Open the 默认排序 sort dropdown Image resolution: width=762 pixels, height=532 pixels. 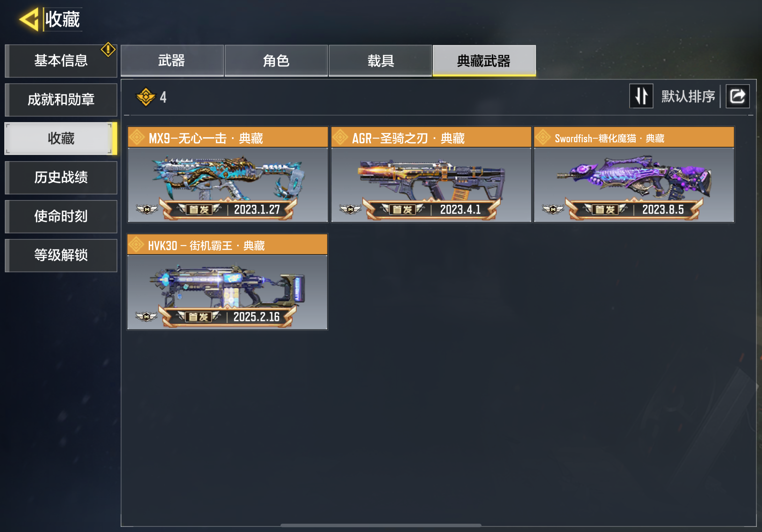(688, 97)
